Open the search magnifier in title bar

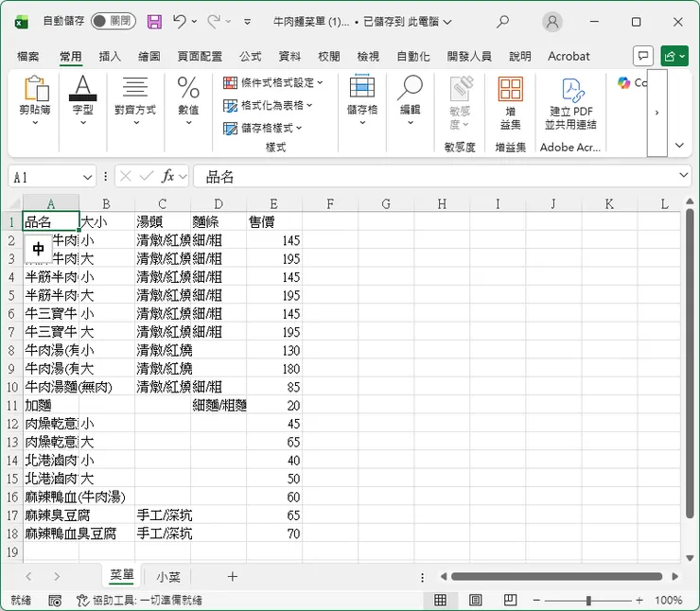(502, 22)
